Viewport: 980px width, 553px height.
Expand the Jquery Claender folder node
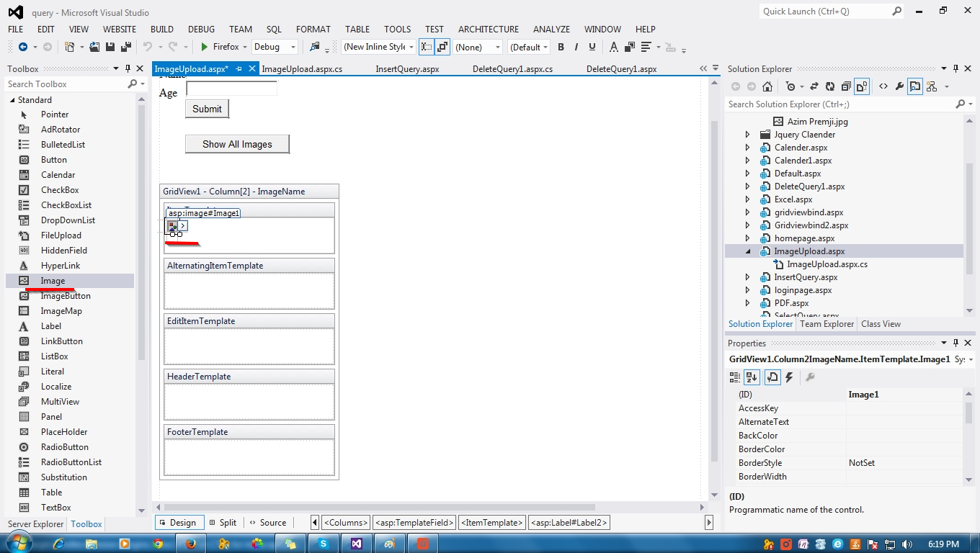click(747, 135)
